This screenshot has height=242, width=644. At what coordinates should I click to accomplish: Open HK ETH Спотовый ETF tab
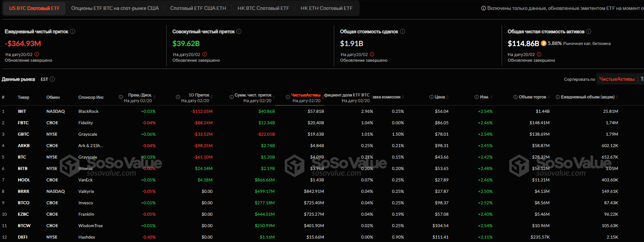tap(327, 8)
